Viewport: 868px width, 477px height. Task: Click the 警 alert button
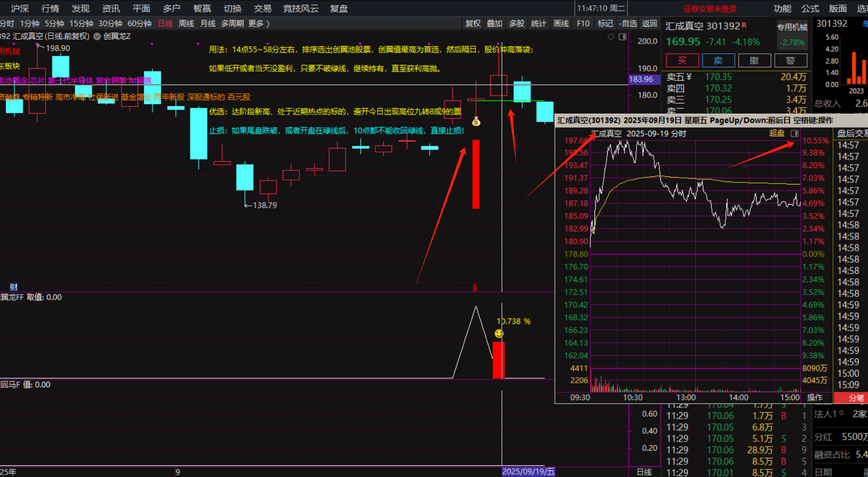point(790,60)
